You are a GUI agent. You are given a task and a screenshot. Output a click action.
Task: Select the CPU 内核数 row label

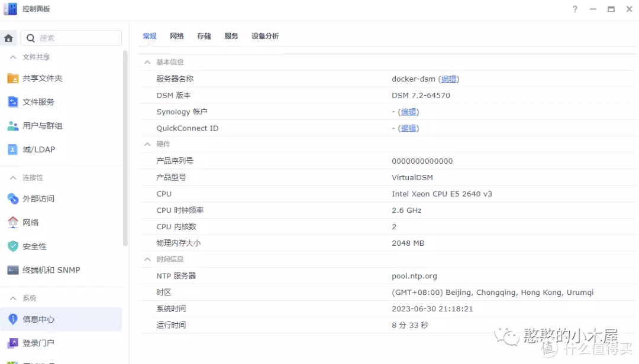pyautogui.click(x=176, y=227)
